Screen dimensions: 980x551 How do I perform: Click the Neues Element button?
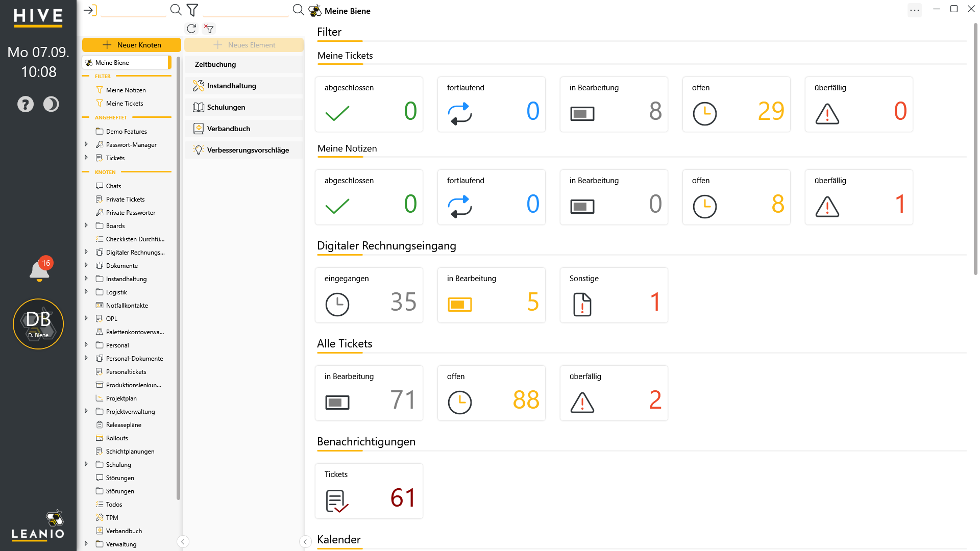244,45
